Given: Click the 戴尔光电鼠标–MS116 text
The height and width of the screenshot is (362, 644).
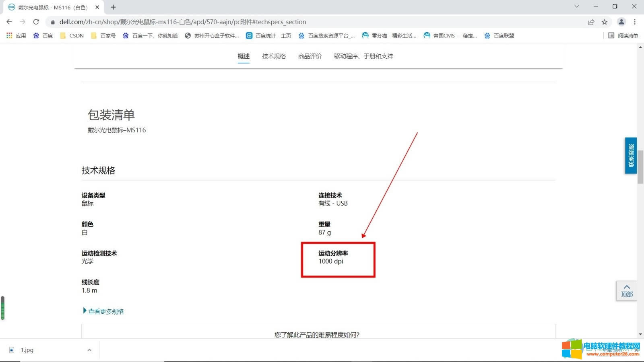Looking at the screenshot, I should coord(117,130).
